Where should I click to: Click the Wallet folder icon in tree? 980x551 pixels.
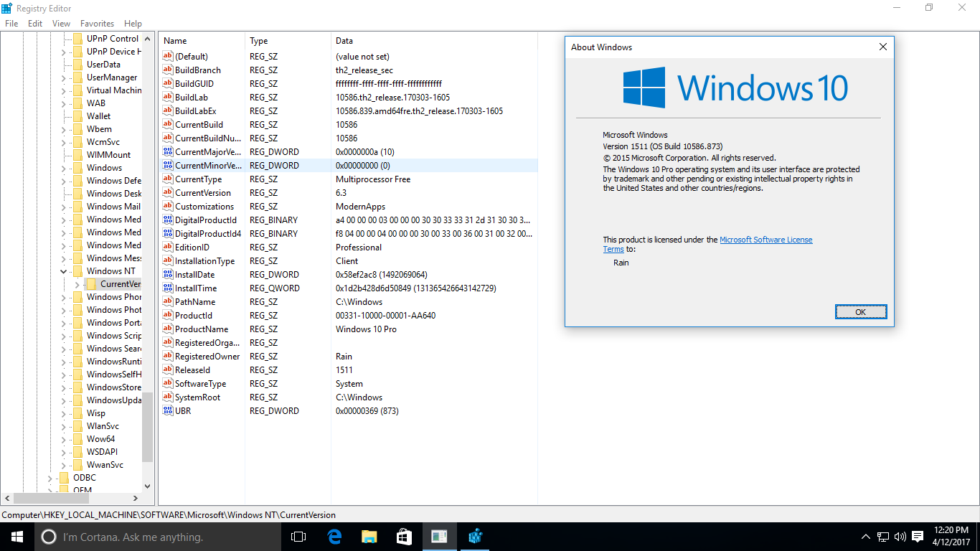[x=77, y=116]
